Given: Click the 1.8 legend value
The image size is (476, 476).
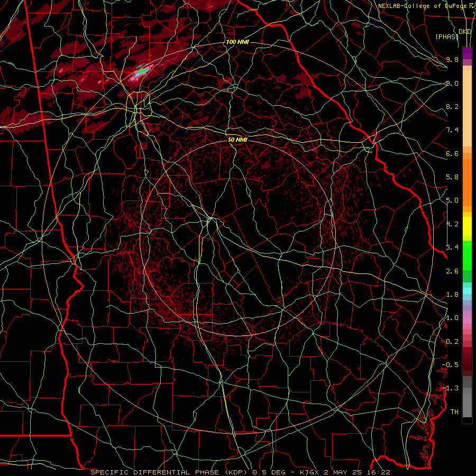Looking at the screenshot, I should [452, 295].
